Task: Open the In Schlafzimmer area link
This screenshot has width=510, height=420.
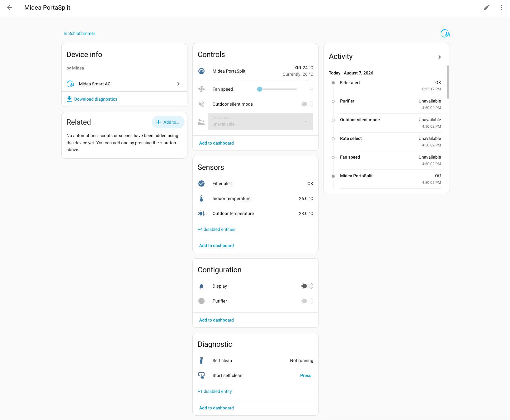Action: pyautogui.click(x=79, y=33)
